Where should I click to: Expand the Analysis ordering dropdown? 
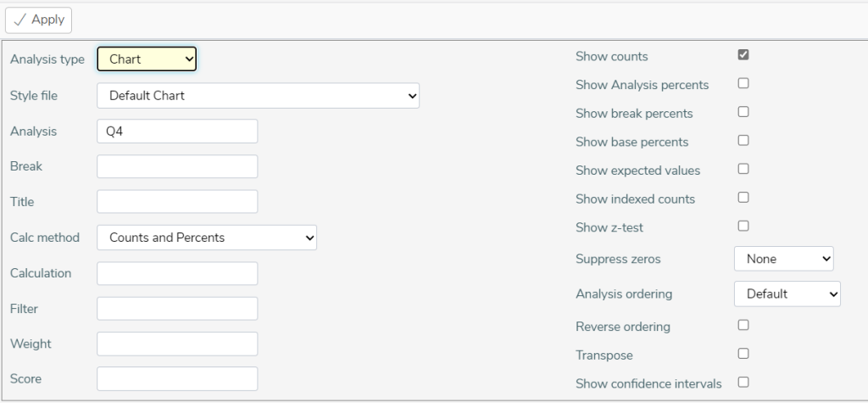(x=787, y=294)
